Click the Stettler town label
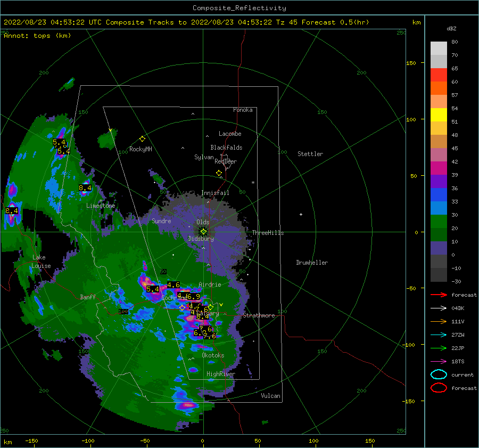479x448 pixels. (310, 154)
